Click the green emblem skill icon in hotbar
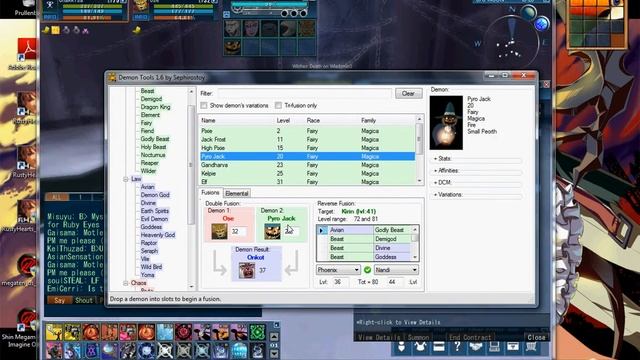Screen dimensions: 640x360 point(257,332)
